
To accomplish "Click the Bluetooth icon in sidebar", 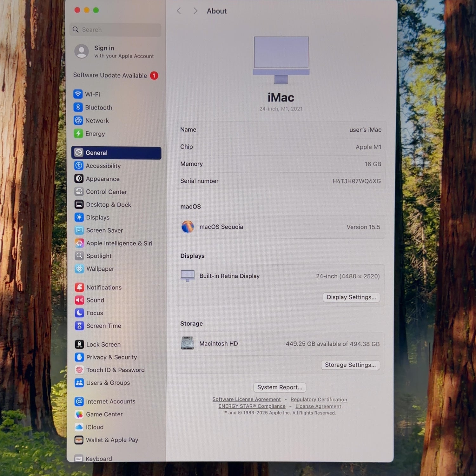I will click(x=78, y=107).
